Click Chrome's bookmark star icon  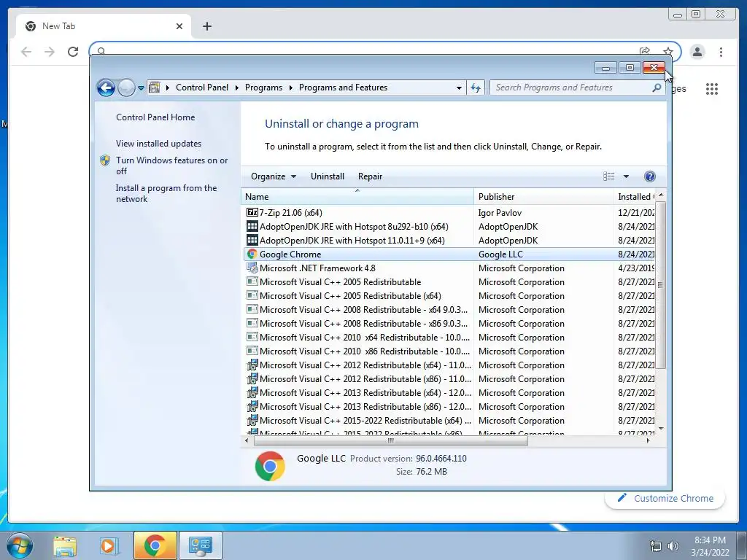668,51
